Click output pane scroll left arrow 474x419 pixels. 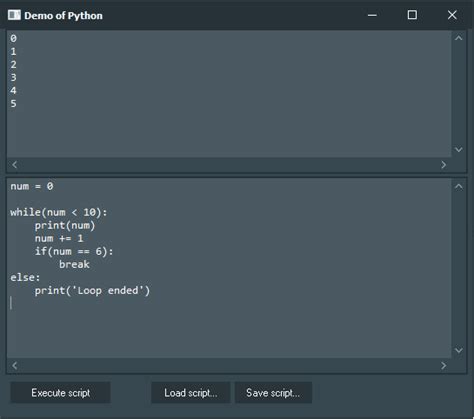pyautogui.click(x=15, y=165)
